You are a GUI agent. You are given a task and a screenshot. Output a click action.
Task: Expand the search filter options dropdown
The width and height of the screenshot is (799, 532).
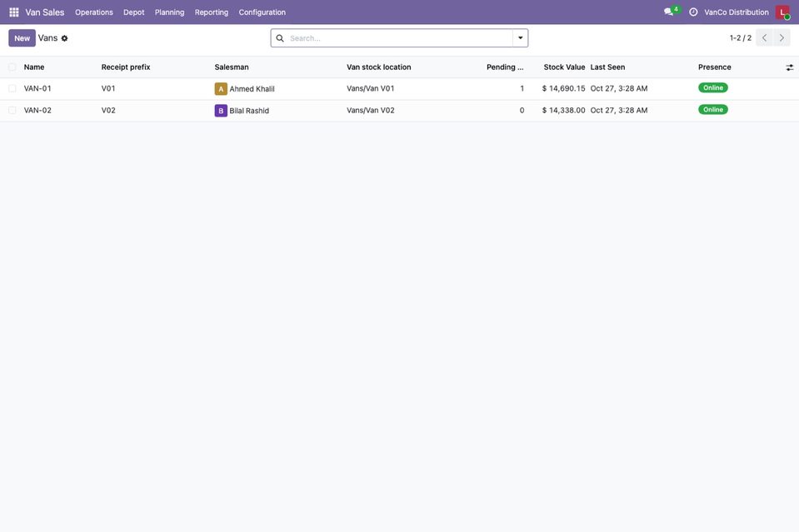(x=520, y=38)
